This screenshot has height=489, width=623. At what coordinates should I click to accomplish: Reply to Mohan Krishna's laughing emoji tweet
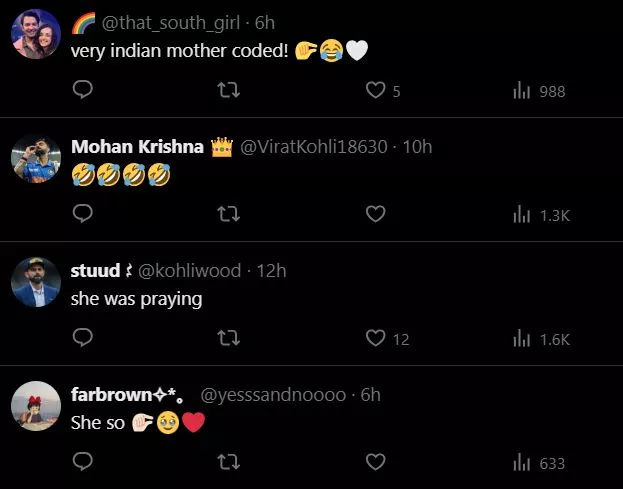(83, 213)
